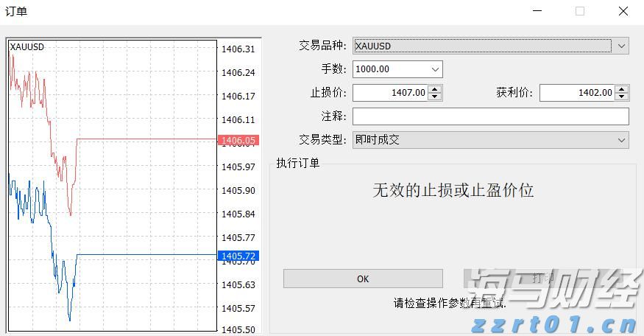Click the XAUUSD label in the tick chart
644x336 pixels.
[x=26, y=47]
